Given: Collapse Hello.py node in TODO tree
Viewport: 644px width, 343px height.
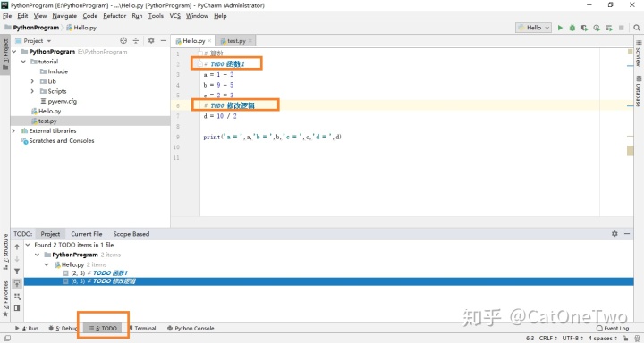Looking at the screenshot, I should pos(47,264).
